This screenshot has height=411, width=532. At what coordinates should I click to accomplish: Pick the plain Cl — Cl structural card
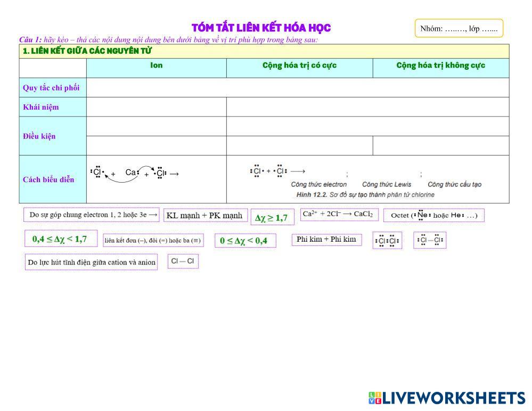[x=183, y=261]
